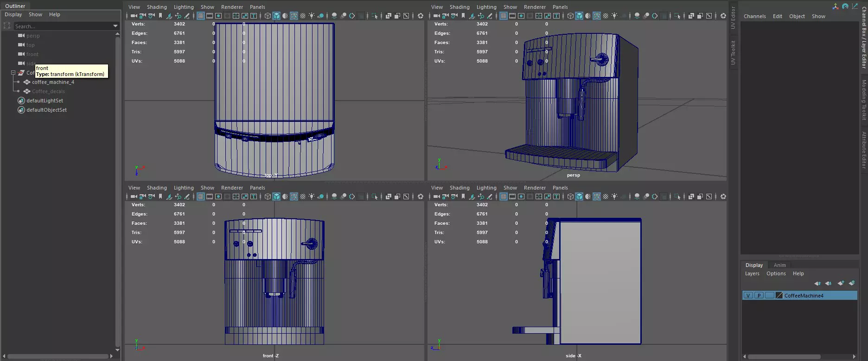Toggle Lock Camera icon in top viewport toolbar
This screenshot has width=868, height=361.
tap(142, 16)
